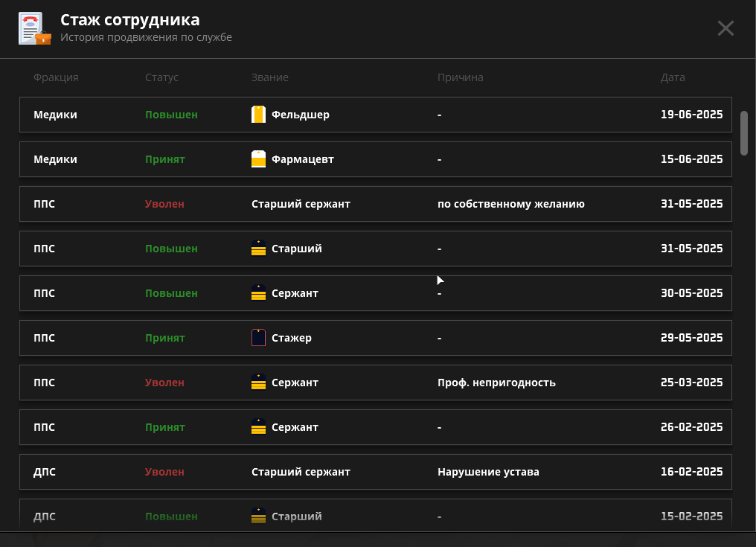This screenshot has width=756, height=547.
Task: Click the Звание column header
Action: tap(269, 77)
